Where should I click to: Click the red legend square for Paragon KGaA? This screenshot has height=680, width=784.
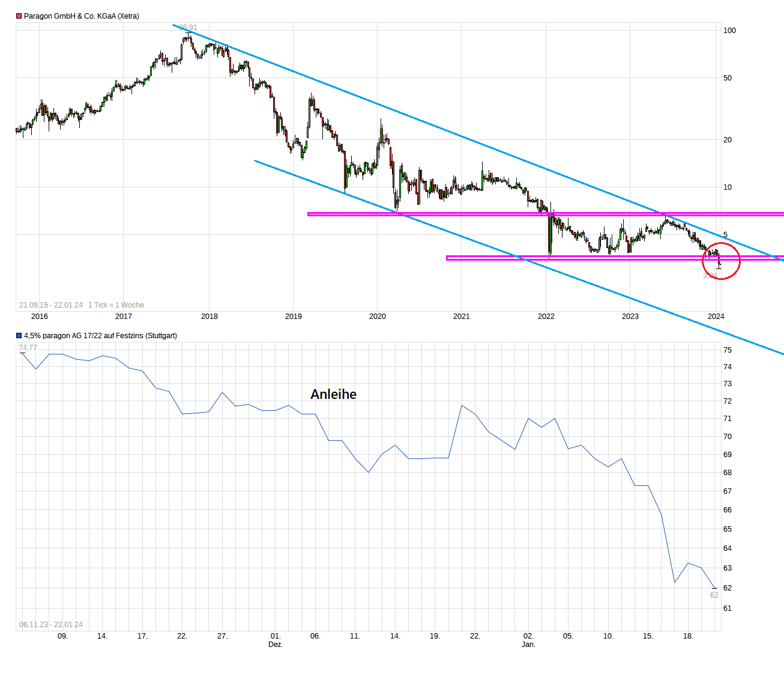click(x=17, y=16)
